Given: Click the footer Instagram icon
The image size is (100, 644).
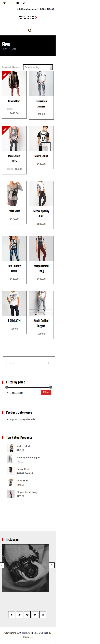Looking at the screenshot, I should 43,615.
